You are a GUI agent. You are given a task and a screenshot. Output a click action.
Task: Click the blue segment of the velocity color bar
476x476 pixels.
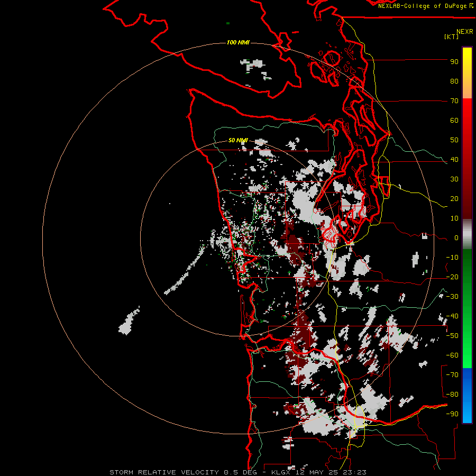467,396
